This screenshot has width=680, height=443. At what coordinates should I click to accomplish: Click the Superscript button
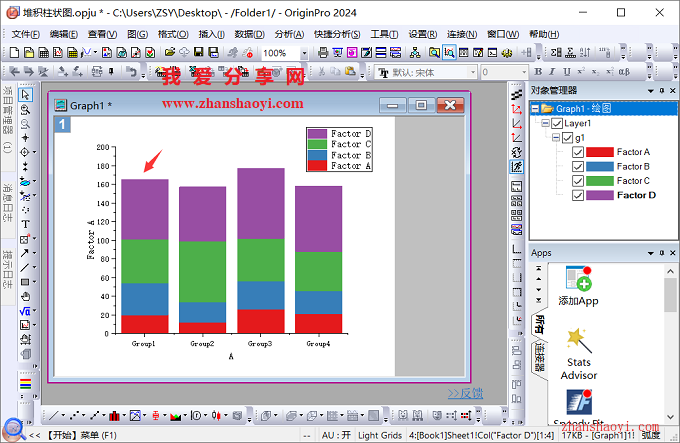coord(581,72)
